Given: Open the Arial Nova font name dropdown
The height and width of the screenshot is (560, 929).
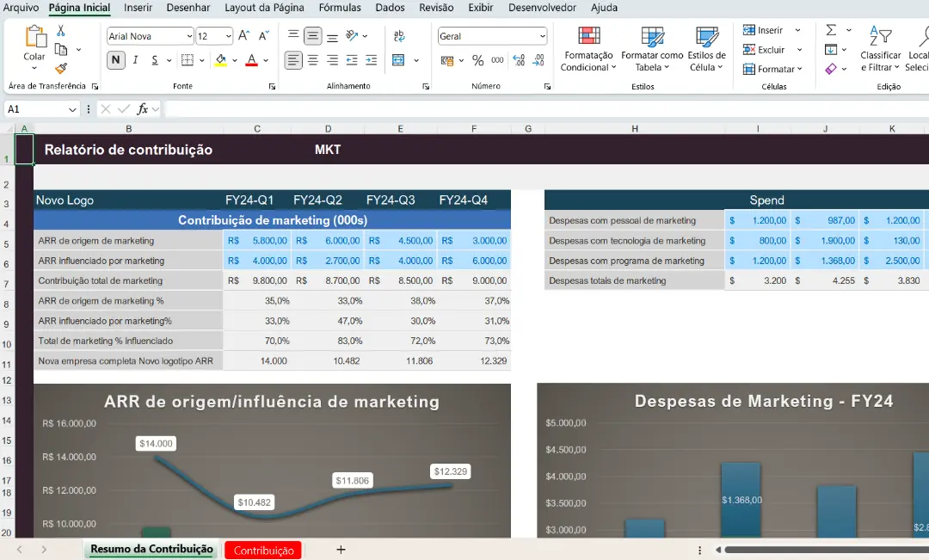Looking at the screenshot, I should pyautogui.click(x=188, y=36).
